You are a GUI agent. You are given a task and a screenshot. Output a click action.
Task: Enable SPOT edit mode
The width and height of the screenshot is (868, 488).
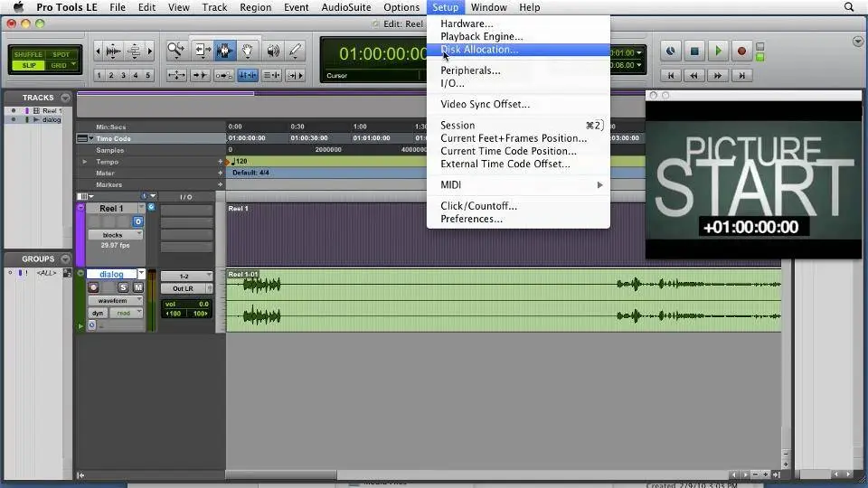pos(61,54)
